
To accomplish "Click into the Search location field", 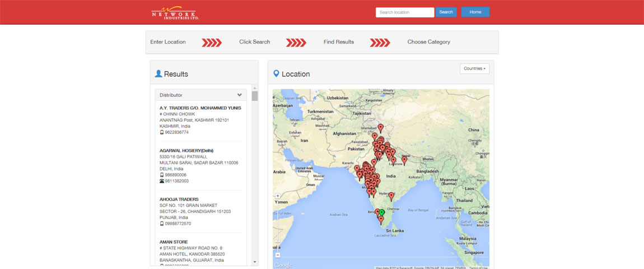I will coord(404,12).
